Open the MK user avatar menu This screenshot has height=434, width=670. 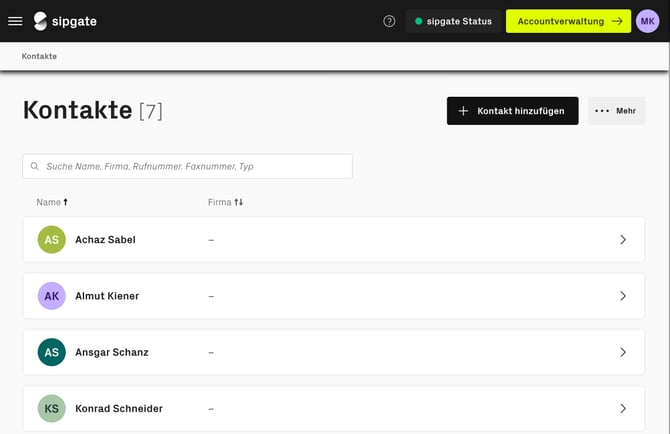(x=647, y=21)
